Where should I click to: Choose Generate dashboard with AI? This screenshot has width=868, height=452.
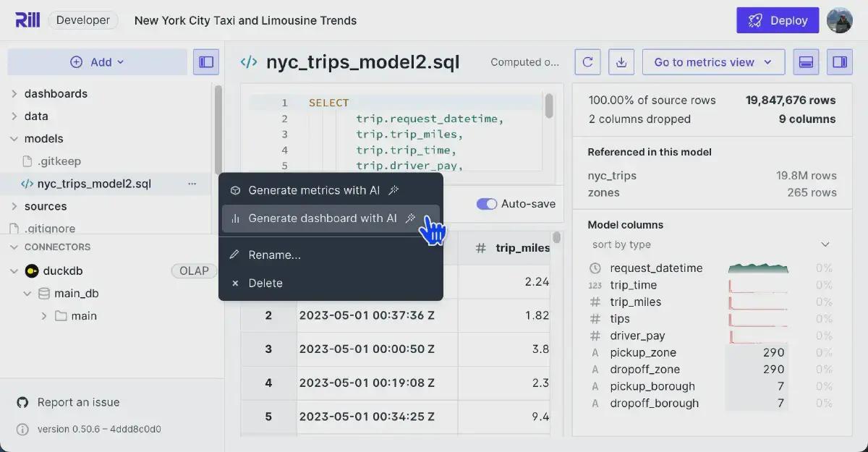pos(331,218)
